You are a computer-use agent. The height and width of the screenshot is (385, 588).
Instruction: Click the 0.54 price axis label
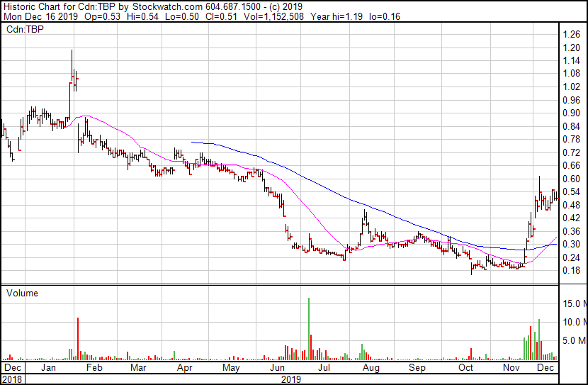tap(571, 192)
